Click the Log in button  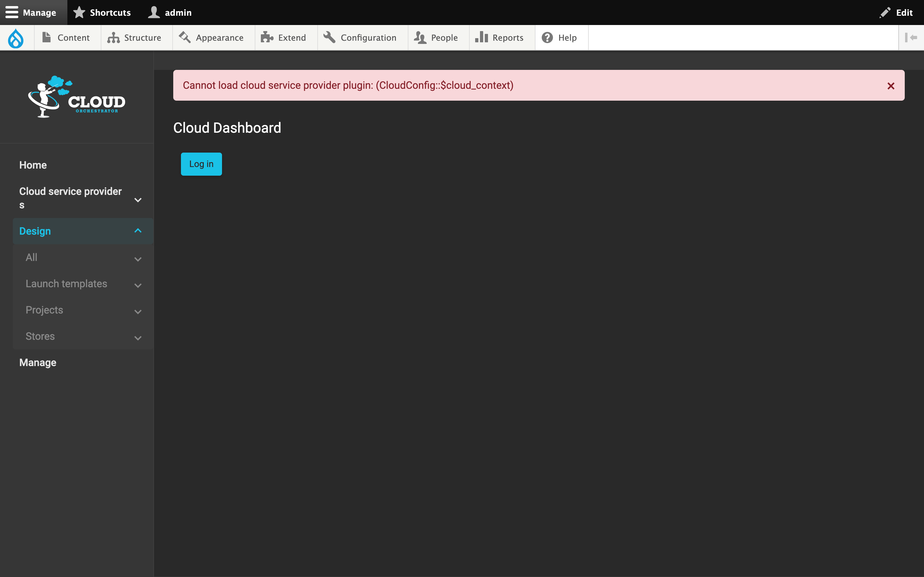(x=201, y=164)
